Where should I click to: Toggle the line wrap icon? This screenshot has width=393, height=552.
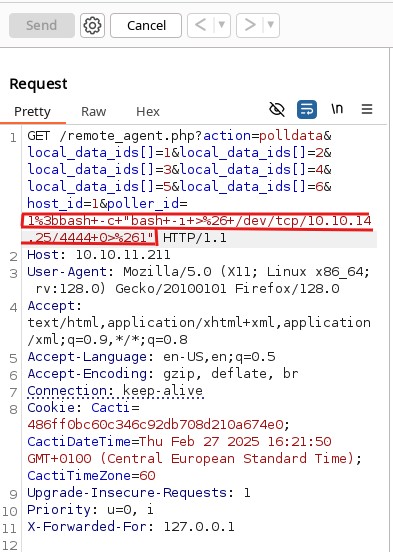(307, 109)
